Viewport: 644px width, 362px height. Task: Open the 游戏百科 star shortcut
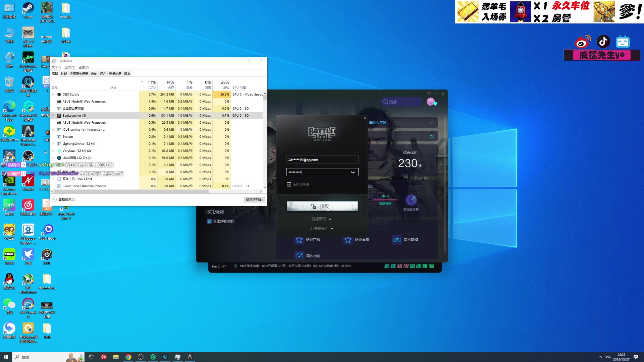click(x=299, y=240)
